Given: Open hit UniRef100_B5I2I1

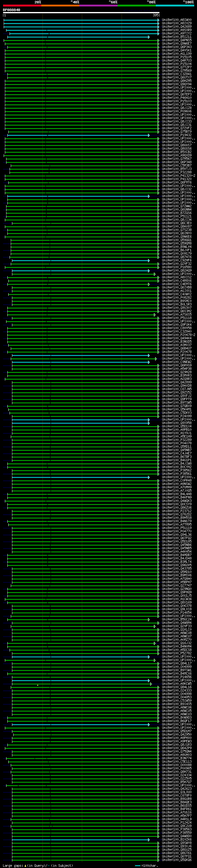Looking at the screenshot, I should pos(177,37).
